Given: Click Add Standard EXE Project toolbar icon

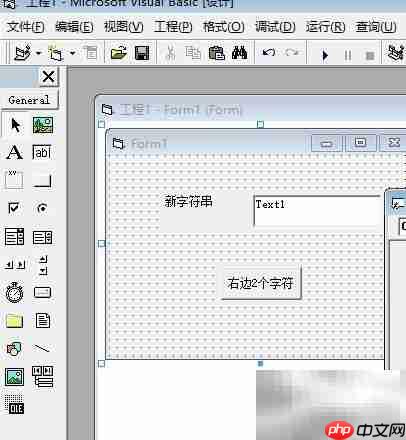Looking at the screenshot, I should coord(23,53).
